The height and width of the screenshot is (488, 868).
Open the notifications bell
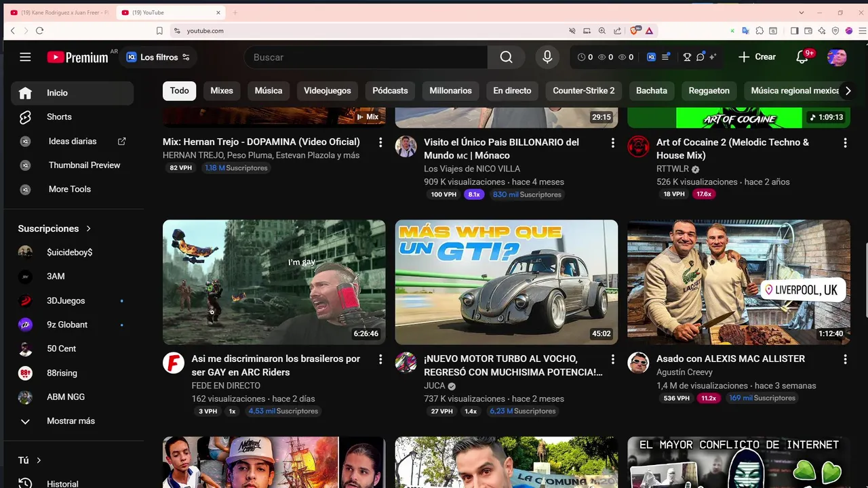pos(802,58)
